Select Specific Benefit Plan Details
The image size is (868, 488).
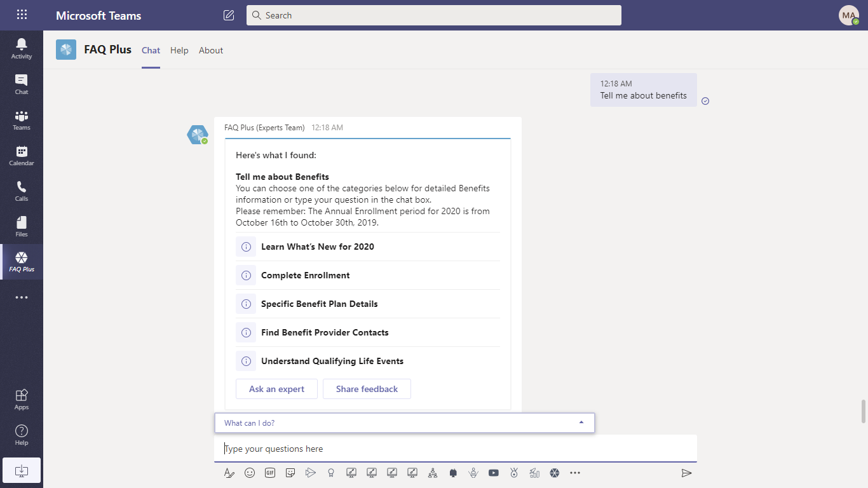click(368, 304)
